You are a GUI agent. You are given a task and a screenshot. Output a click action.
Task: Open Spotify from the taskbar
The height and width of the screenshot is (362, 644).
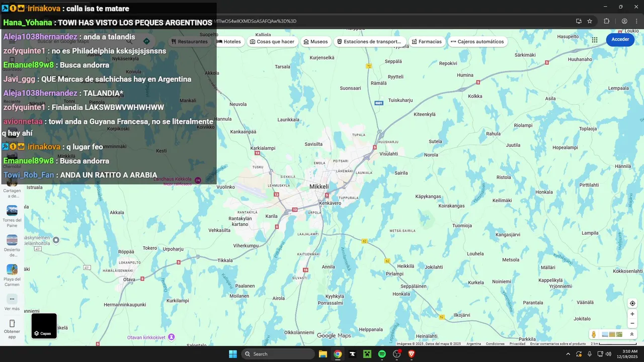(x=382, y=354)
